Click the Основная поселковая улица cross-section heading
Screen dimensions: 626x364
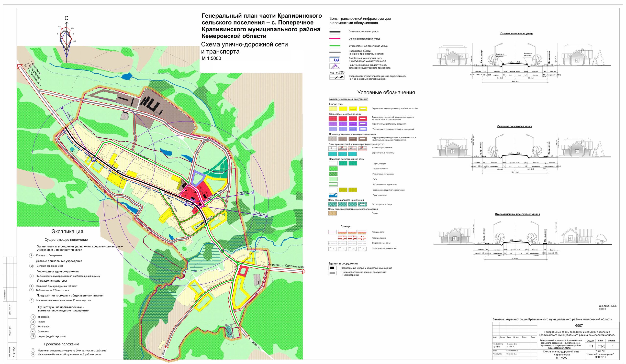pos(514,126)
